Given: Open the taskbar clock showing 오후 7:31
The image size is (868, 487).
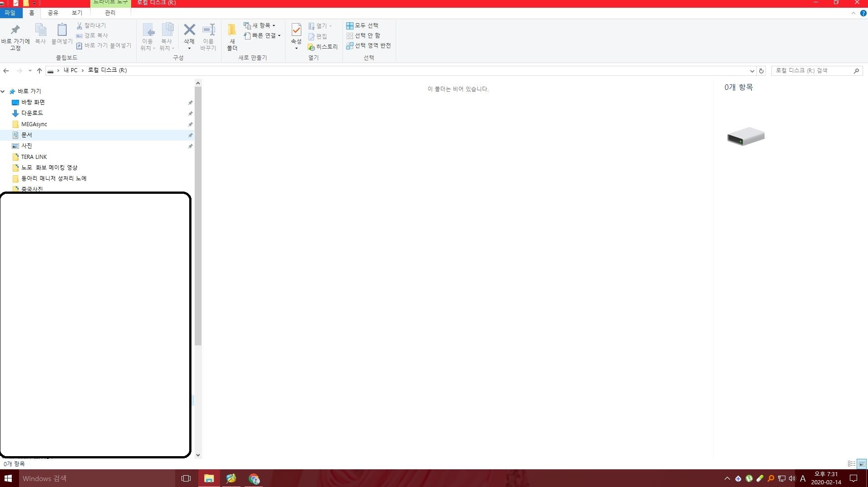Looking at the screenshot, I should click(826, 478).
